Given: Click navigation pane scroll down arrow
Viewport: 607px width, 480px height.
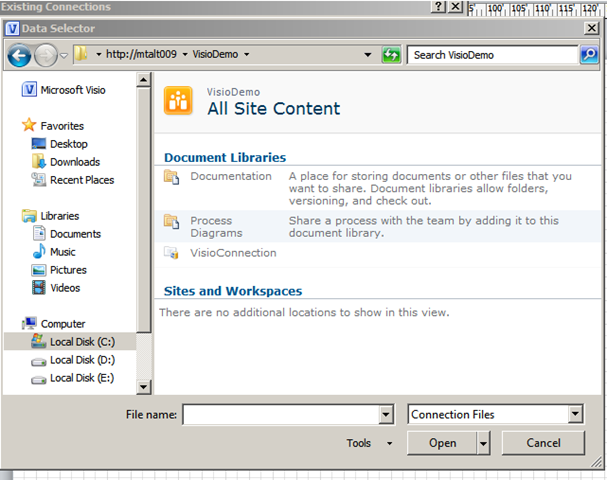Looking at the screenshot, I should [x=144, y=386].
